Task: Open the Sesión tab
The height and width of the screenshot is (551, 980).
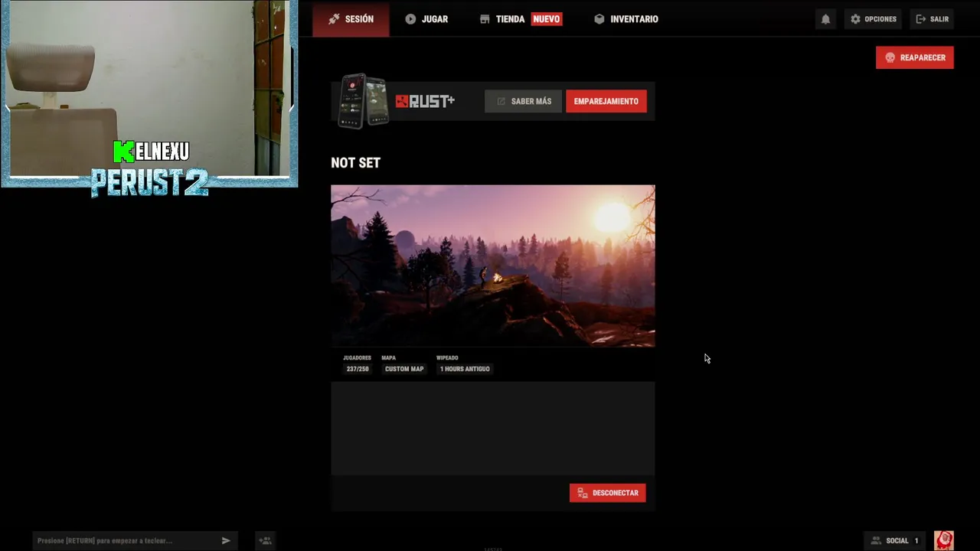Action: click(x=351, y=19)
